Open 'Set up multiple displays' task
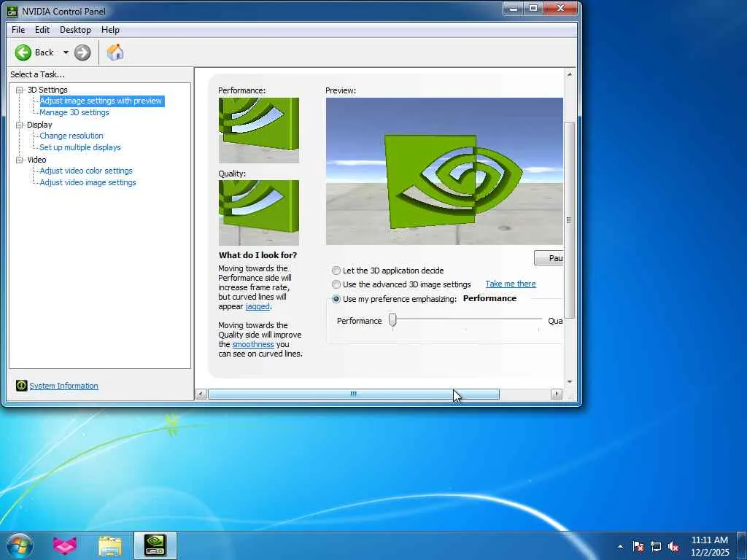 click(x=80, y=147)
